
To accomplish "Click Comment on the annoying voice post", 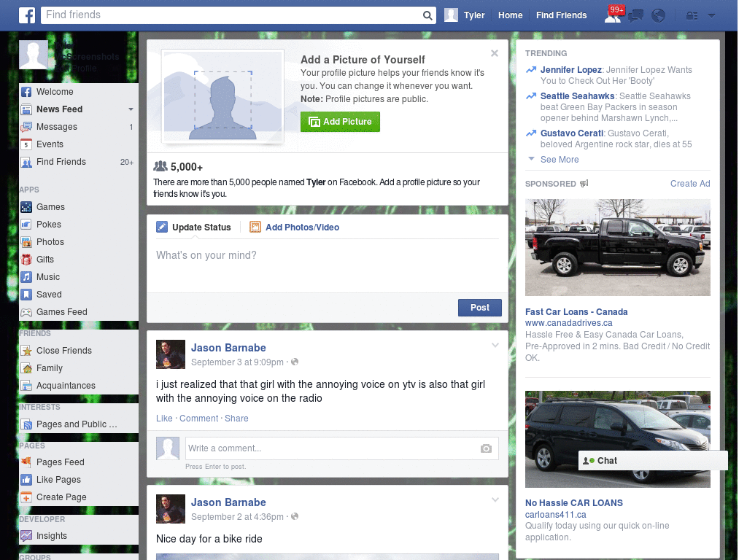I will (198, 418).
